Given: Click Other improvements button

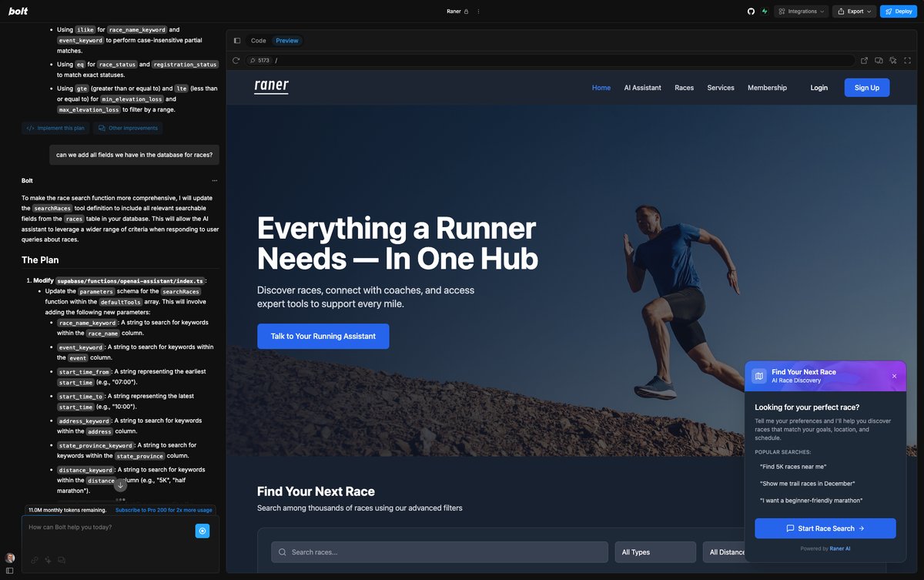Looking at the screenshot, I should point(128,129).
